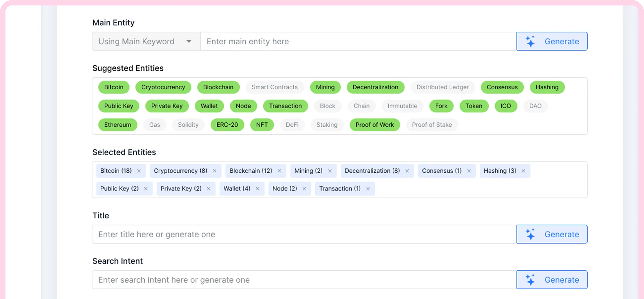Click the Search Intent input box
This screenshot has width=644, height=299.
[x=304, y=280]
